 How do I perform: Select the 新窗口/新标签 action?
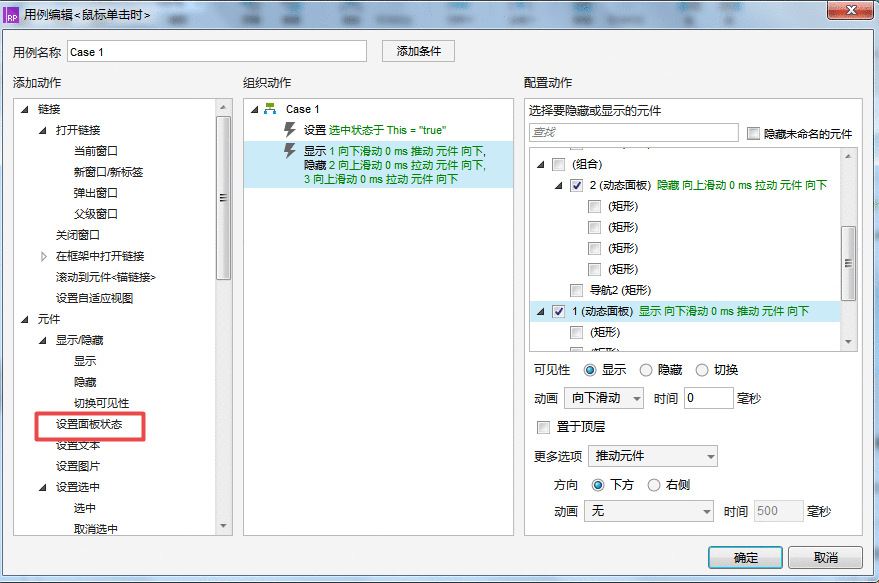[108, 172]
